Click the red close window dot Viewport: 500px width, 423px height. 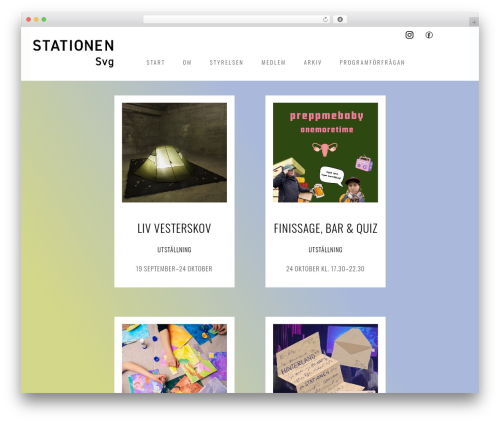point(29,20)
